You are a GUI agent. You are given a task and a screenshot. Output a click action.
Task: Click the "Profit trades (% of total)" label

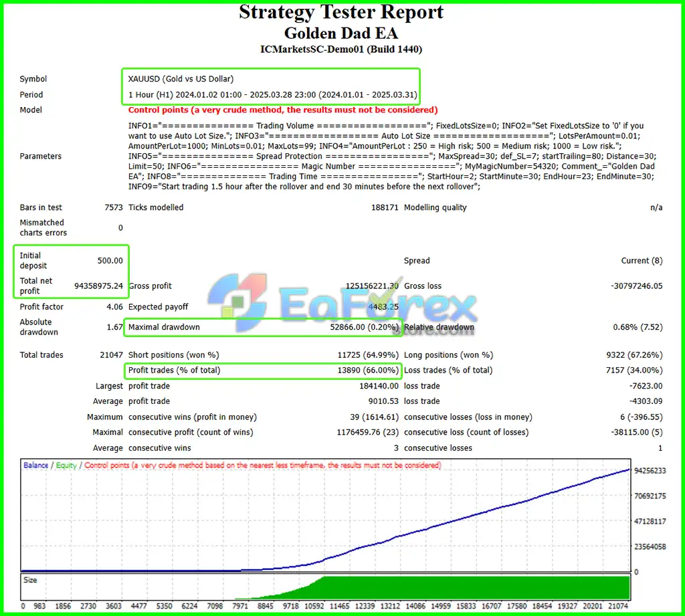tap(175, 371)
